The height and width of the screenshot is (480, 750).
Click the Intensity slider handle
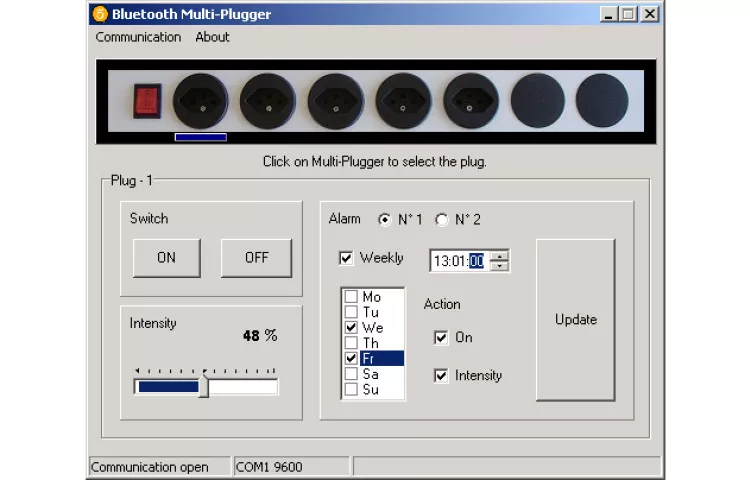point(203,386)
